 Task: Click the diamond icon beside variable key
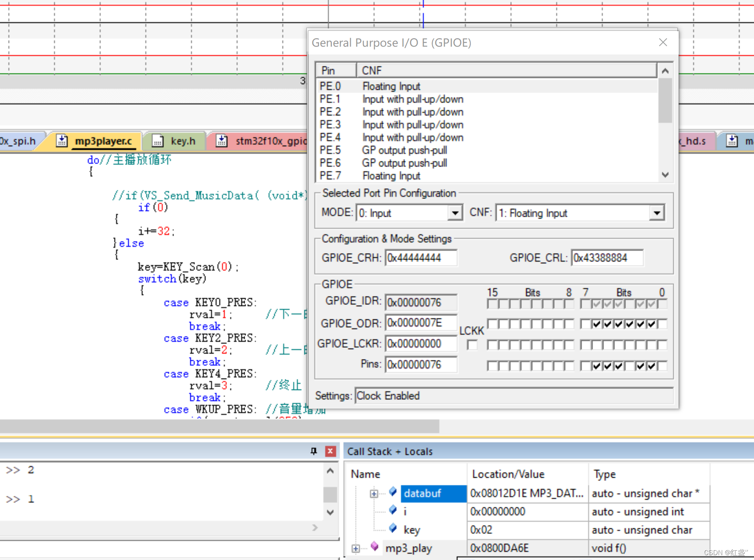click(392, 528)
